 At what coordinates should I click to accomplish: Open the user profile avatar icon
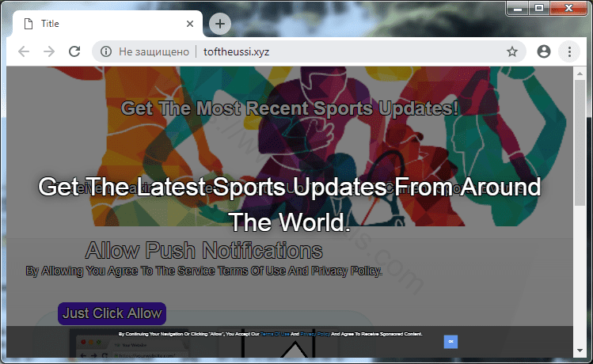pyautogui.click(x=543, y=51)
